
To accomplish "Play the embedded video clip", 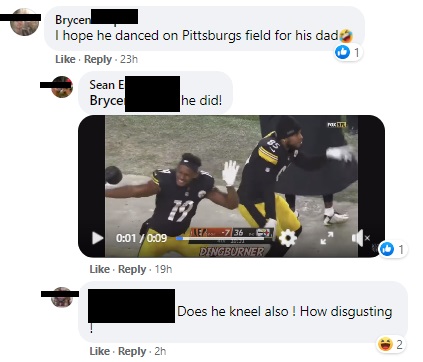I will [x=97, y=238].
